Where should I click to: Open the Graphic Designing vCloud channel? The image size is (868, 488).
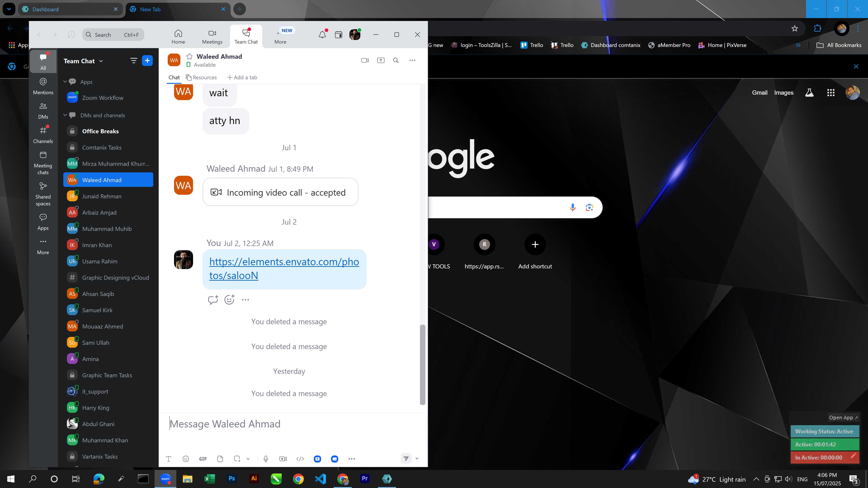108,277
